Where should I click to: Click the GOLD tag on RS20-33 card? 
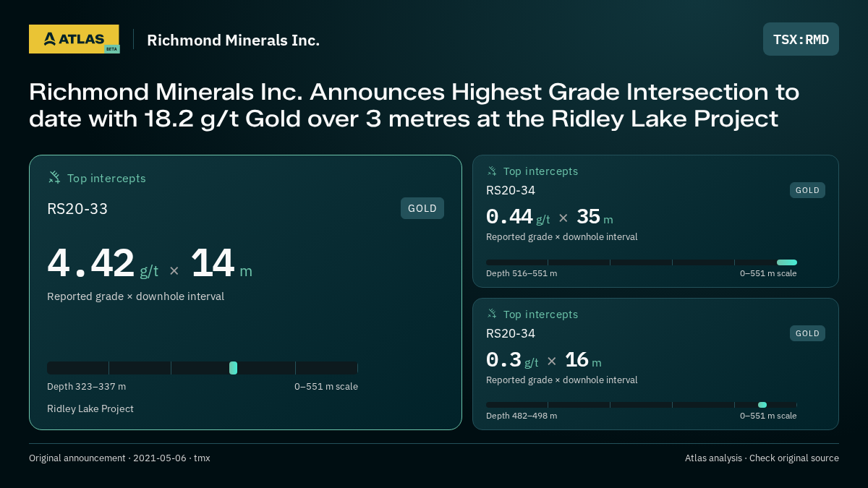click(x=422, y=208)
